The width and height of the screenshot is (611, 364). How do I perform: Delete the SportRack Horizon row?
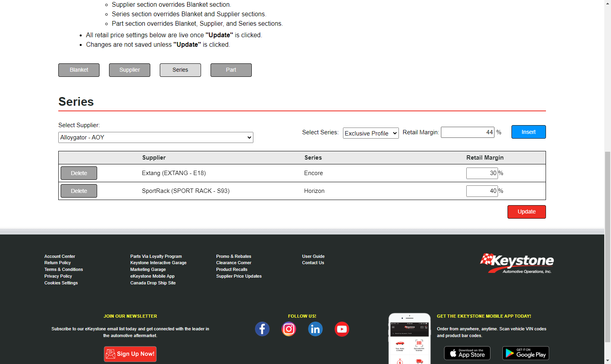click(79, 191)
